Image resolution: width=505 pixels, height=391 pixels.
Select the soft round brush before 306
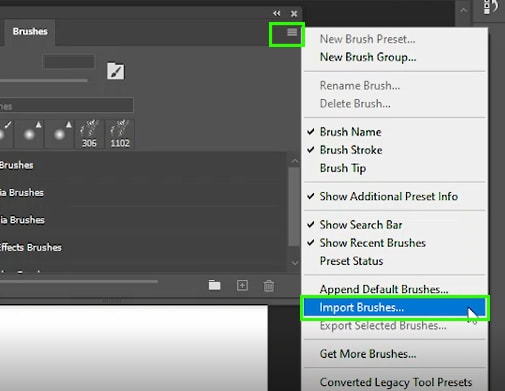[59, 134]
